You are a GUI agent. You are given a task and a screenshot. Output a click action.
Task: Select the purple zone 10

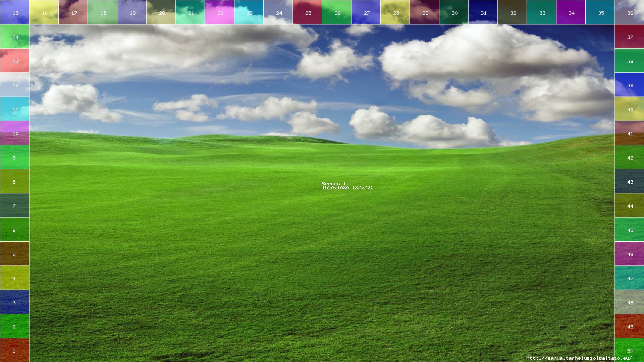pyautogui.click(x=14, y=133)
